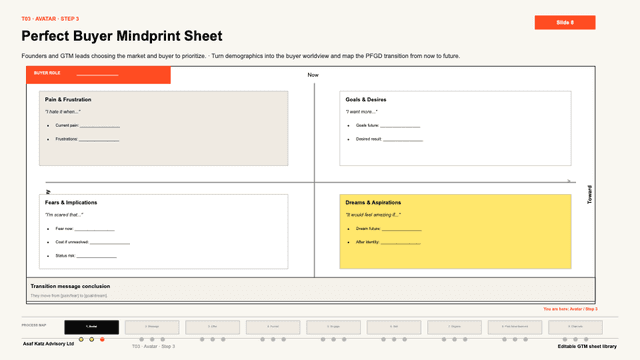Click the Frustrations blank field

point(99,140)
